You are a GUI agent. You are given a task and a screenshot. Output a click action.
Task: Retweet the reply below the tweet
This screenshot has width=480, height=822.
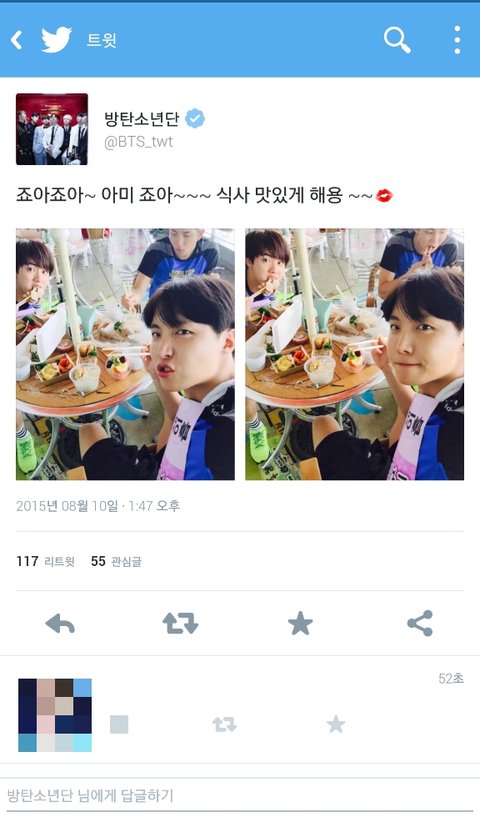tap(224, 724)
